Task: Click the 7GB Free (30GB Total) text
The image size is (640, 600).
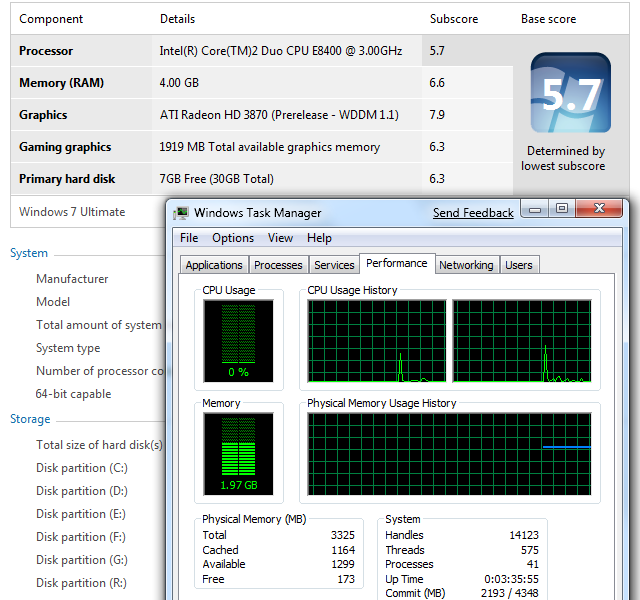Action: point(216,179)
